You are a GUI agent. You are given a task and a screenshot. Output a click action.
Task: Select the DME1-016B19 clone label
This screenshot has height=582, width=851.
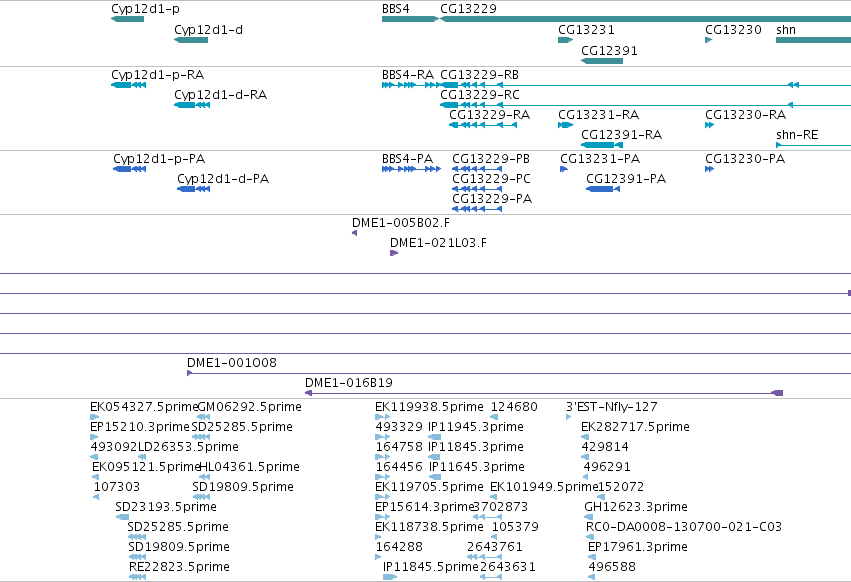pyautogui.click(x=349, y=383)
